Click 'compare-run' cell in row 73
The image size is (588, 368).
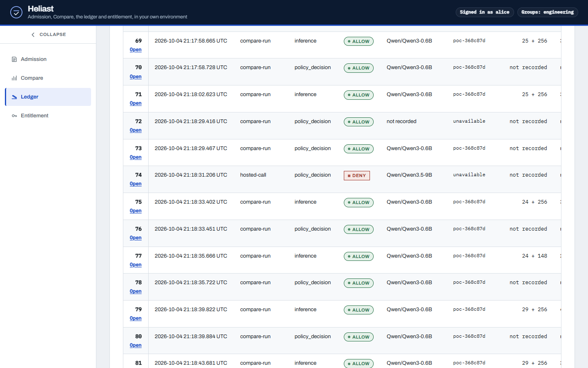pyautogui.click(x=255, y=148)
